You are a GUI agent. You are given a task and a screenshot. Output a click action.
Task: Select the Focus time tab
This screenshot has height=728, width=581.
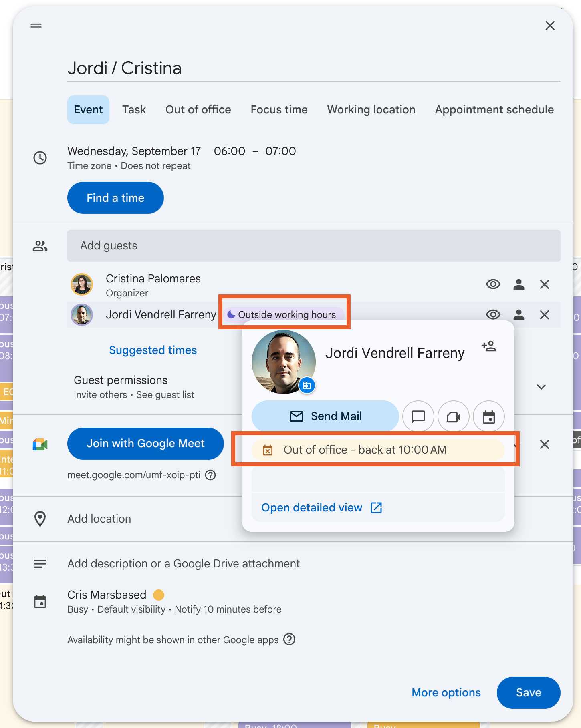coord(279,109)
